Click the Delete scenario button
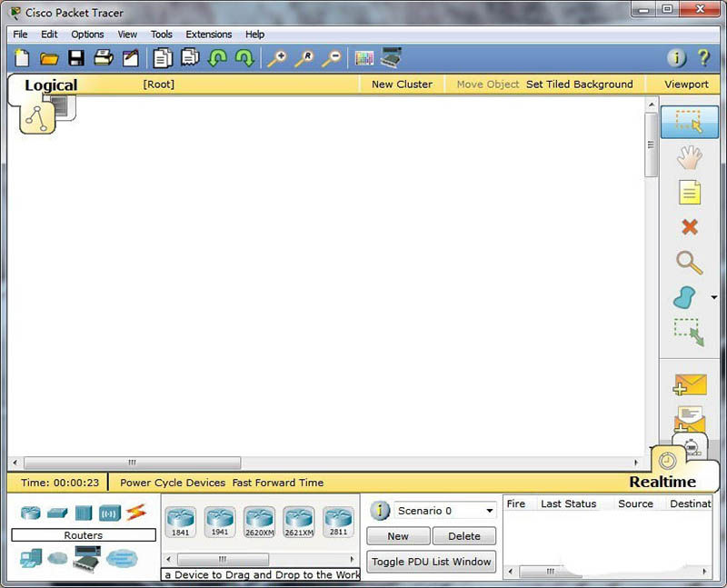Screen dimensions: 727x588 [x=464, y=536]
